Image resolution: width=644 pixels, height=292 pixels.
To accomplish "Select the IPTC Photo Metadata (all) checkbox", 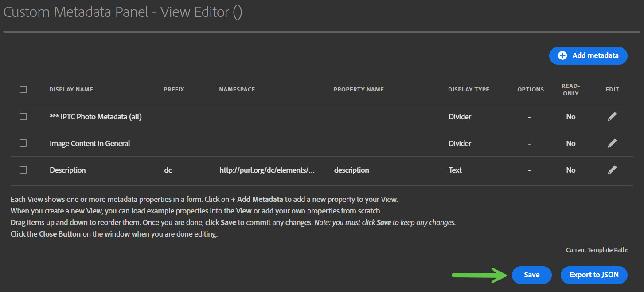I will (x=23, y=117).
